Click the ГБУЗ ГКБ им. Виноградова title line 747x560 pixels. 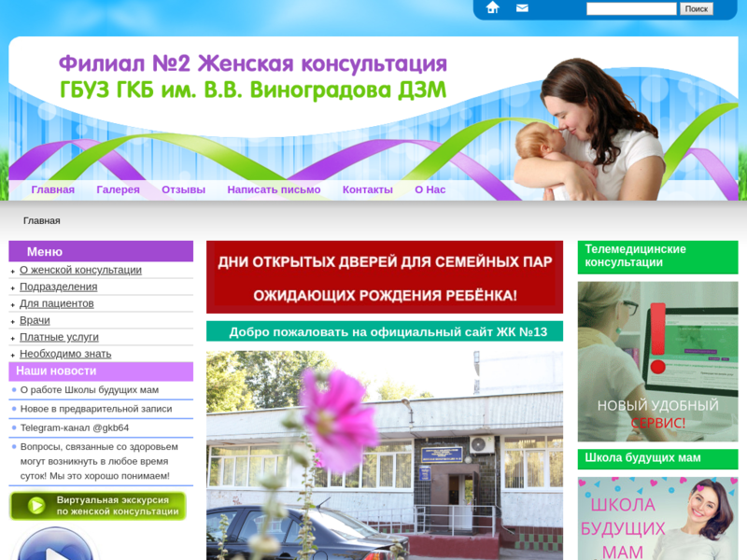point(253,90)
